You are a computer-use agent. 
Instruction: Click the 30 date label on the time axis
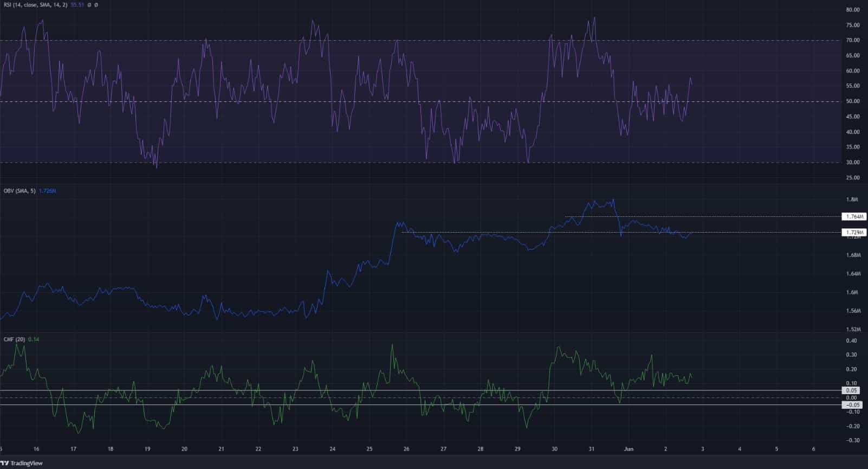coord(554,449)
